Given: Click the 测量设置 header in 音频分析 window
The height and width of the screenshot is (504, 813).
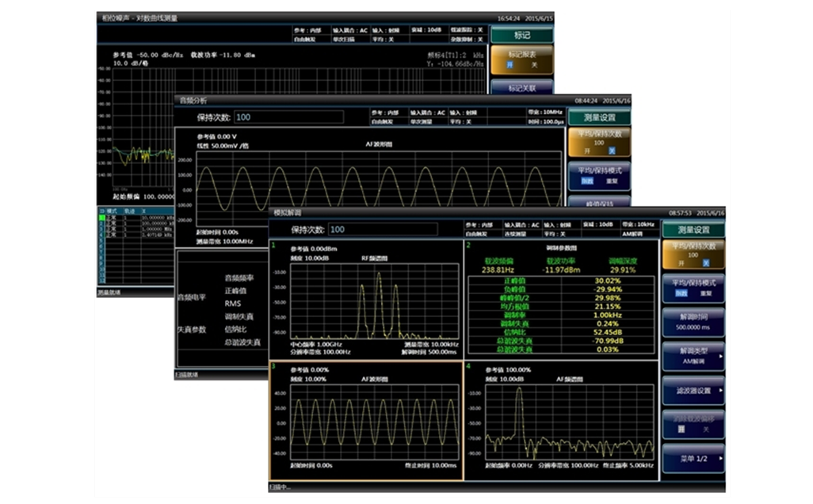Looking at the screenshot, I should click(598, 117).
